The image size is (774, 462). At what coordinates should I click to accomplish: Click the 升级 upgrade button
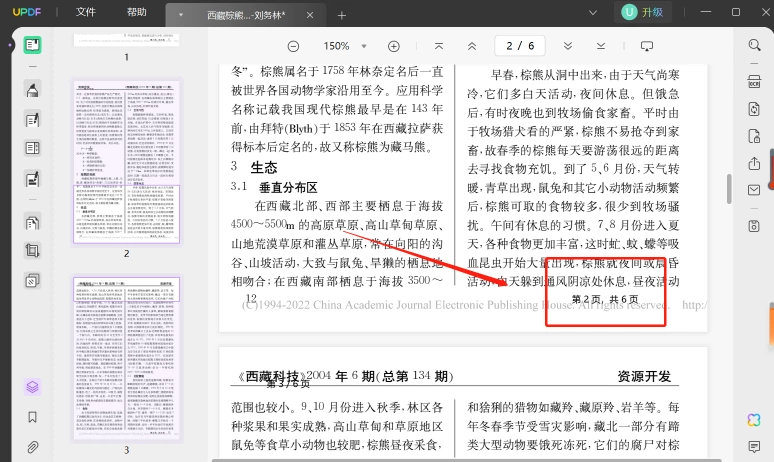(x=642, y=12)
